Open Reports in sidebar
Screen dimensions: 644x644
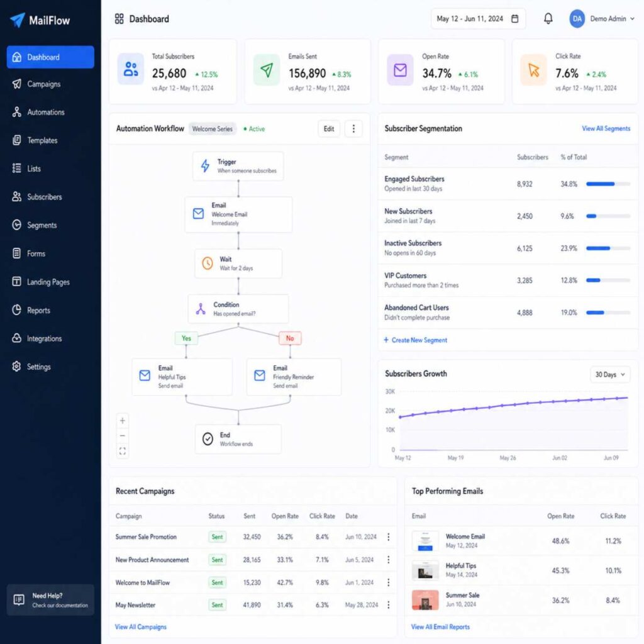50,311
